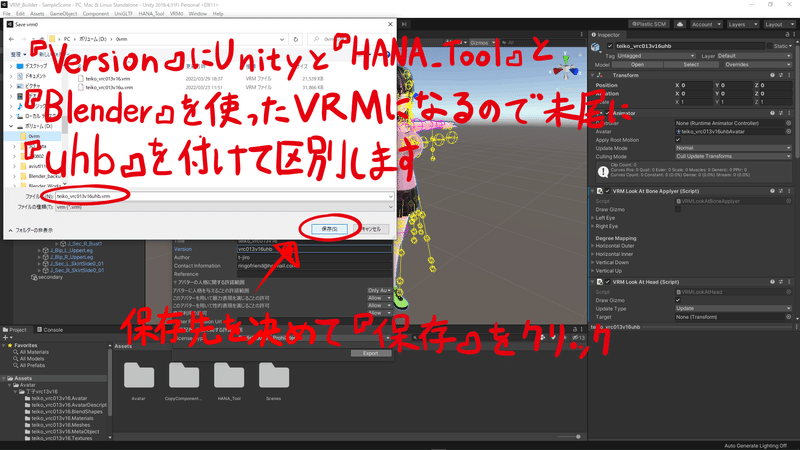Open the Plastic SCM panel
800x450 pixels.
click(649, 24)
